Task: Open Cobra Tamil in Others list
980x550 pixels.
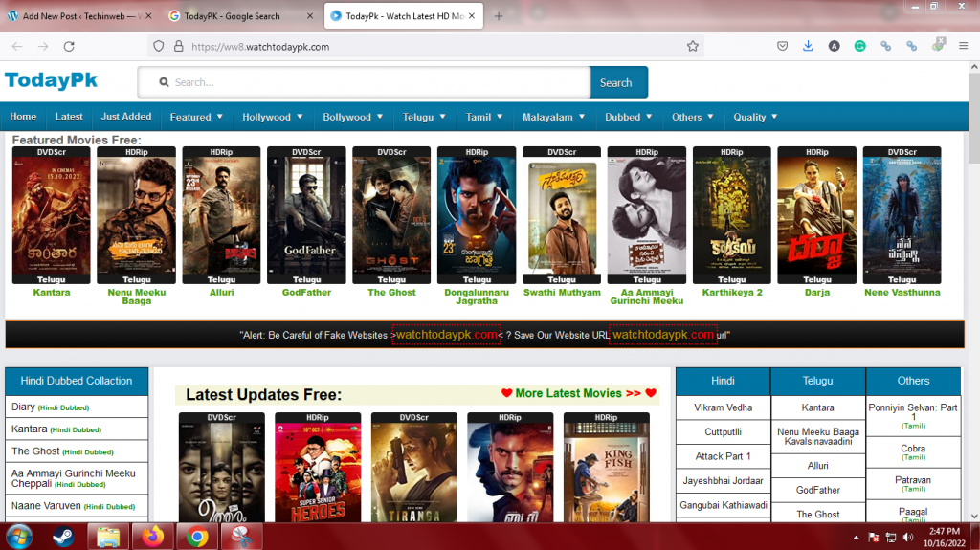Action: tap(913, 451)
